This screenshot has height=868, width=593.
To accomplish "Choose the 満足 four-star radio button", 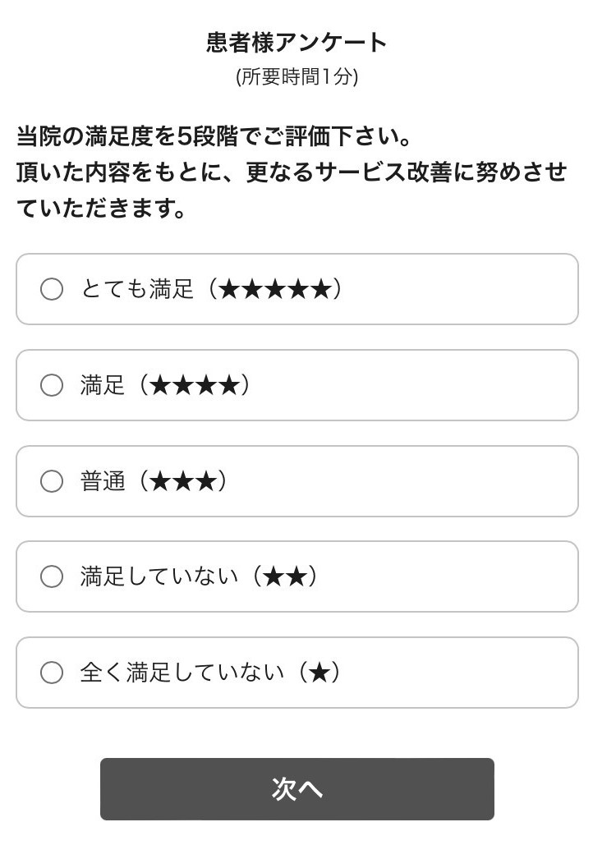I will coord(52,385).
